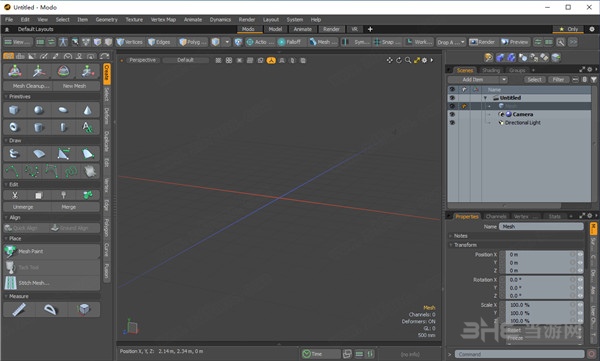Toggle visibility of Directional Light item
Image resolution: width=600 pixels, height=361 pixels.
click(452, 123)
